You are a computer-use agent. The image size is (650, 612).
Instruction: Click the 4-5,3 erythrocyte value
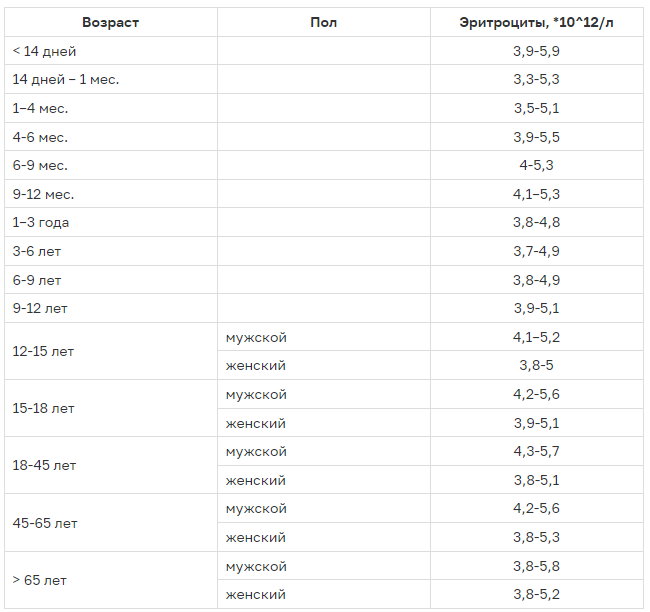[x=536, y=165]
